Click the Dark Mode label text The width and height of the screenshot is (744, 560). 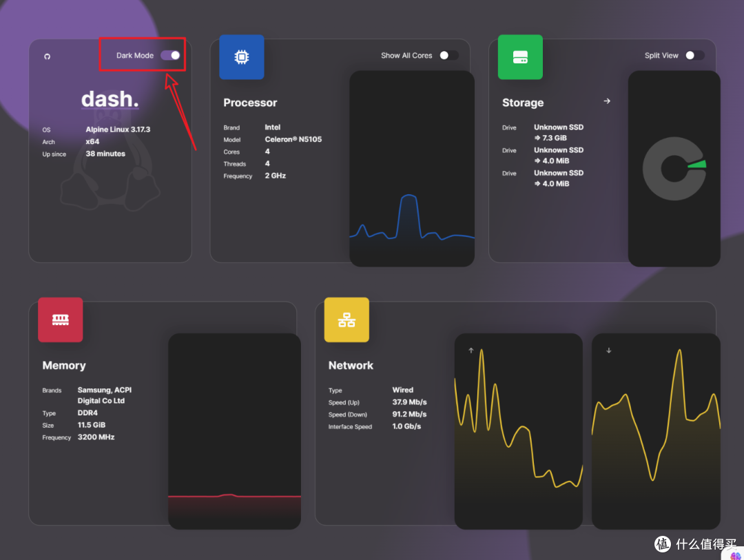(135, 55)
